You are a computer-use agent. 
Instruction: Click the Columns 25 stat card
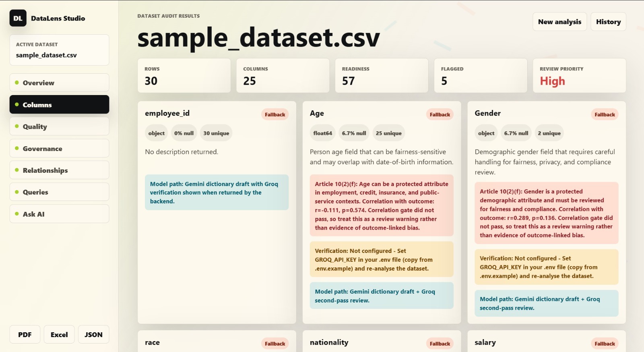283,75
